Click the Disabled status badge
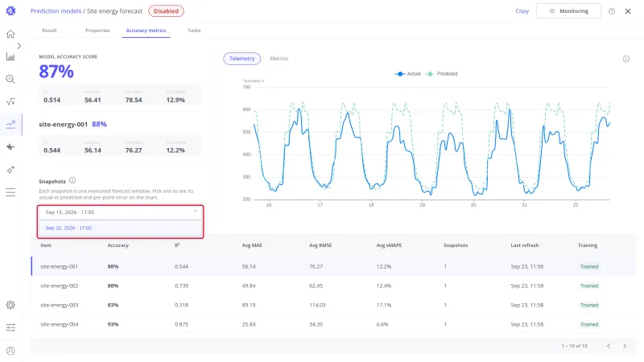644x362 pixels. (166, 11)
